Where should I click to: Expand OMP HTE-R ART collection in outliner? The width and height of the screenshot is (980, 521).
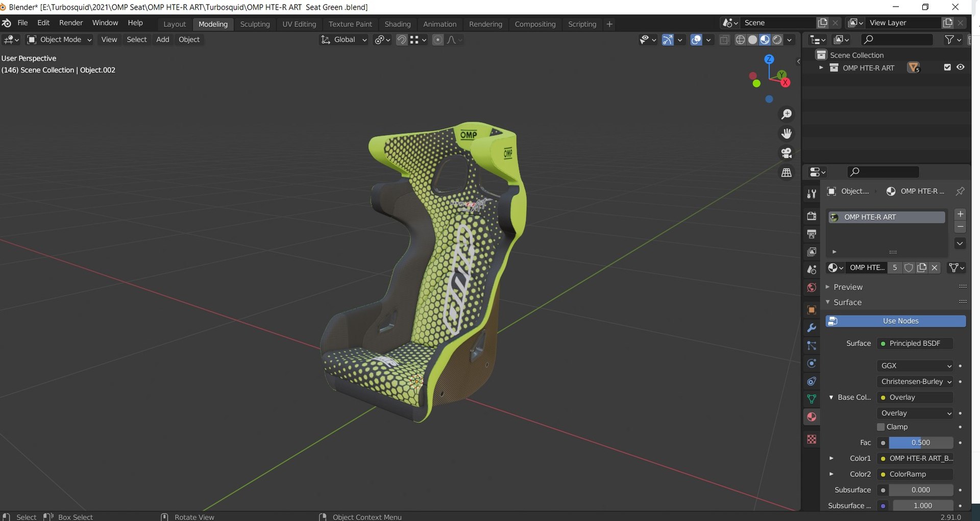click(x=821, y=67)
